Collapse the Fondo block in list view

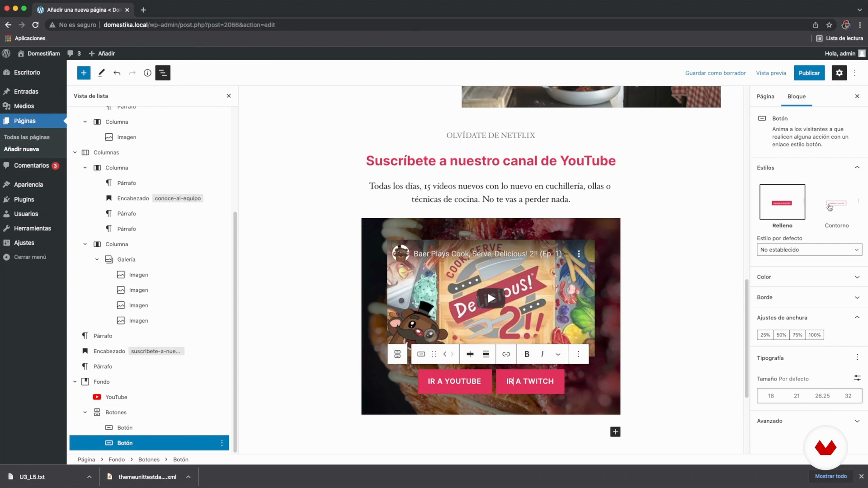75,382
